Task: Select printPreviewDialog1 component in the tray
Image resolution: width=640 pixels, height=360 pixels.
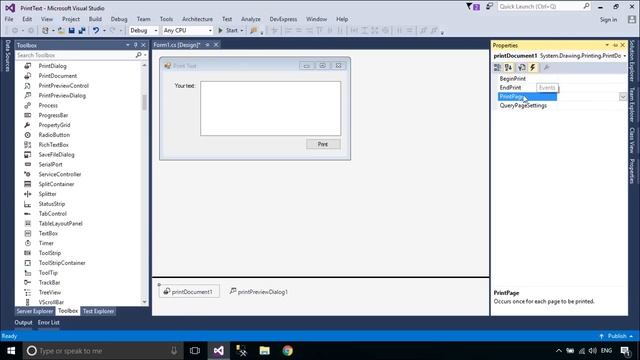Action: pos(259,291)
